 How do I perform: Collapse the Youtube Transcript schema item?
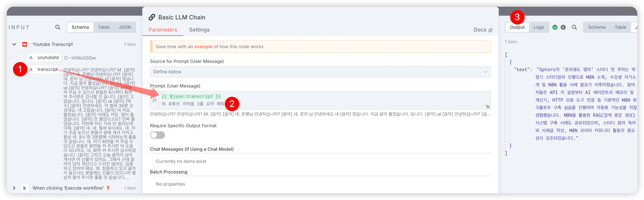click(x=14, y=44)
